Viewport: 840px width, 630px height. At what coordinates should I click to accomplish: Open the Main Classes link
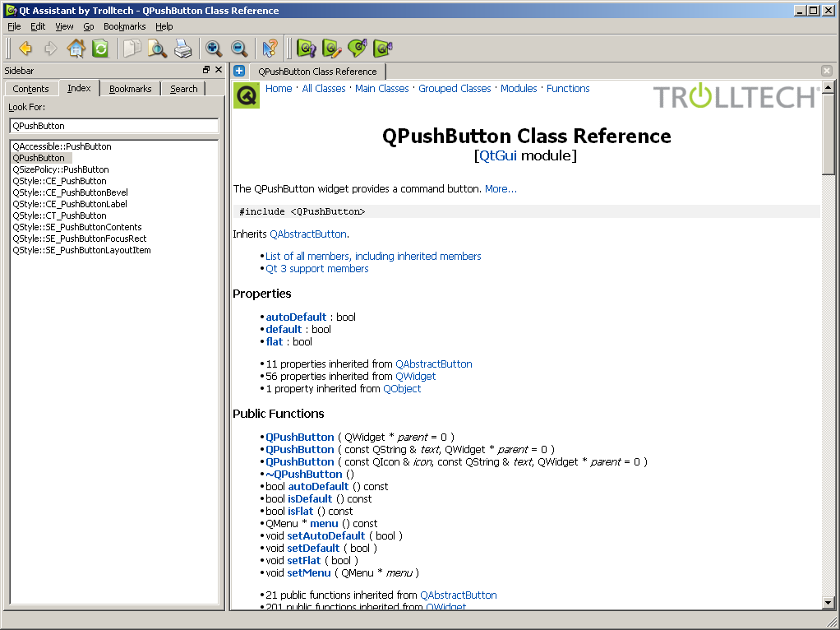click(x=382, y=89)
